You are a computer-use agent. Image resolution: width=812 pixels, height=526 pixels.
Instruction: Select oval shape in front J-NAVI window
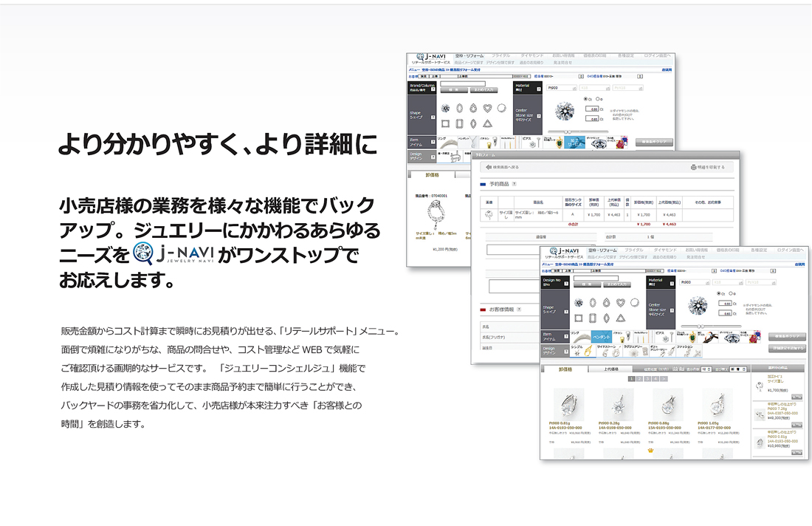pyautogui.click(x=593, y=303)
